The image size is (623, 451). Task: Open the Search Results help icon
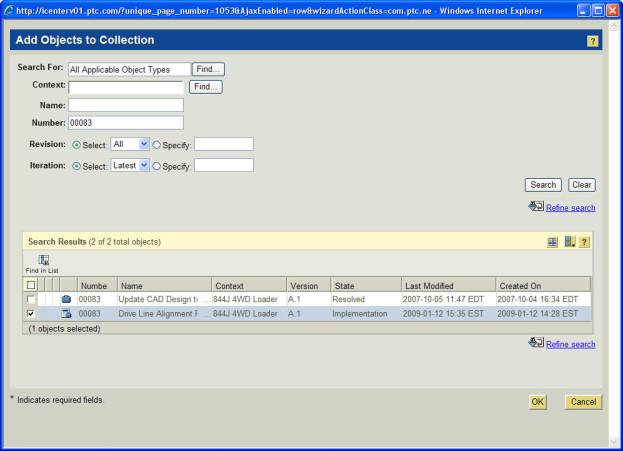(x=584, y=242)
